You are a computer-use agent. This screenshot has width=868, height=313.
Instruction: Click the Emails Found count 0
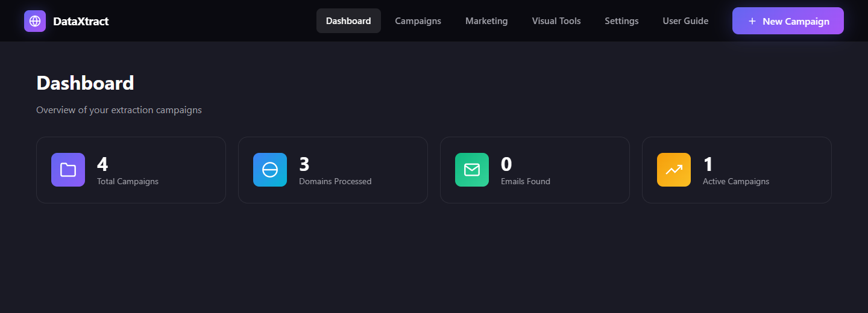point(506,164)
